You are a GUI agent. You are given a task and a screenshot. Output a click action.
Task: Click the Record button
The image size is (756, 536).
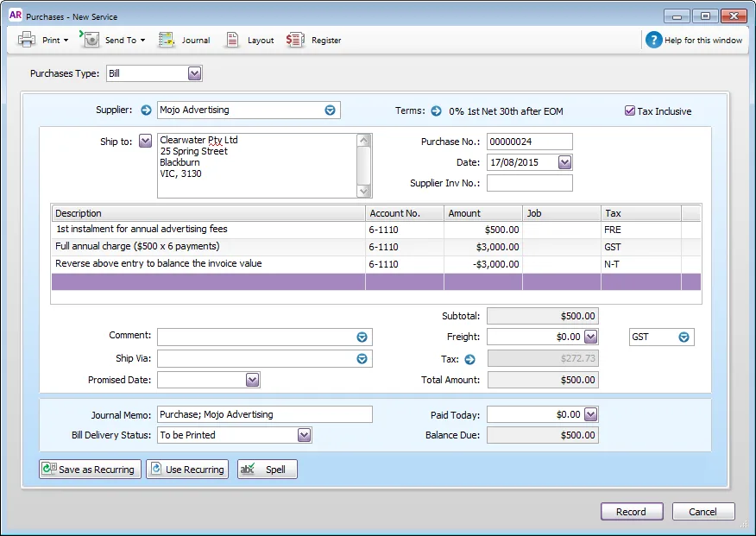632,512
